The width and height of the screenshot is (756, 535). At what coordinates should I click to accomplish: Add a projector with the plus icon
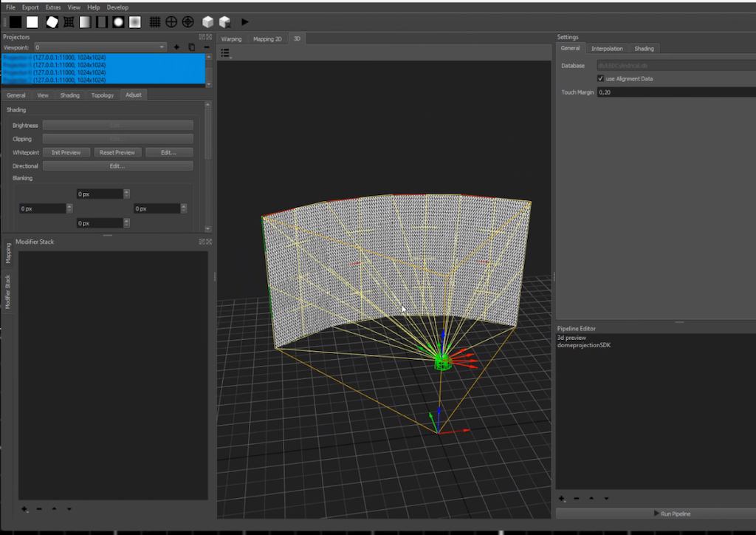(176, 47)
